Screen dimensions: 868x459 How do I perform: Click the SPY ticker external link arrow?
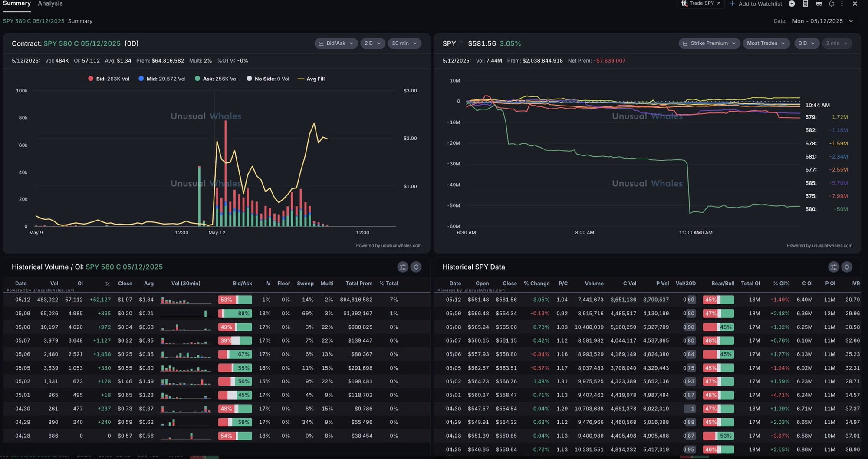(460, 43)
